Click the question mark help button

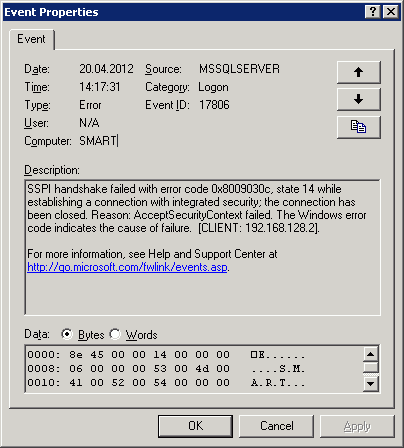pyautogui.click(x=373, y=12)
